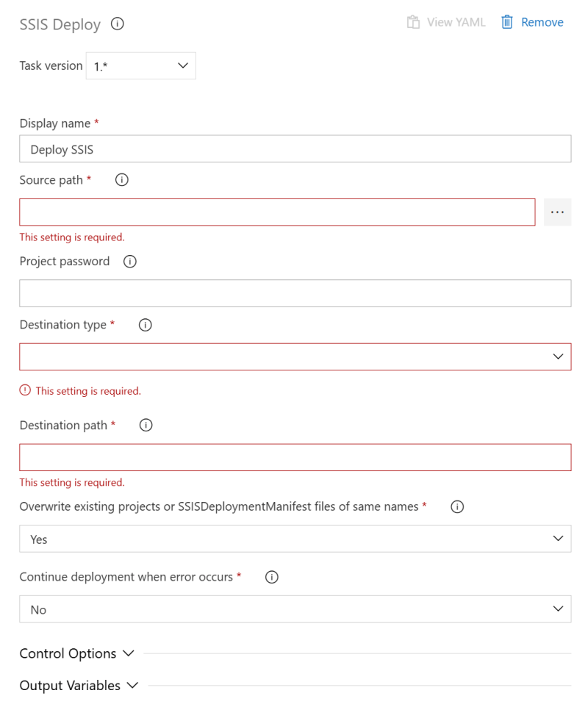588x721 pixels.
Task: Browse source path with the ellipsis button
Action: pyautogui.click(x=557, y=212)
